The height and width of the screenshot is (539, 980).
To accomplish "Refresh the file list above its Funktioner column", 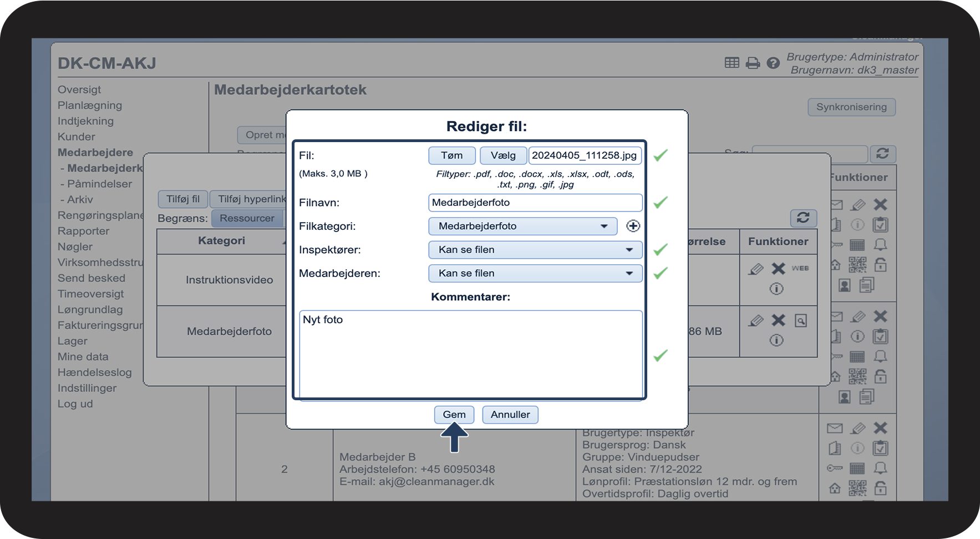I will tap(803, 218).
